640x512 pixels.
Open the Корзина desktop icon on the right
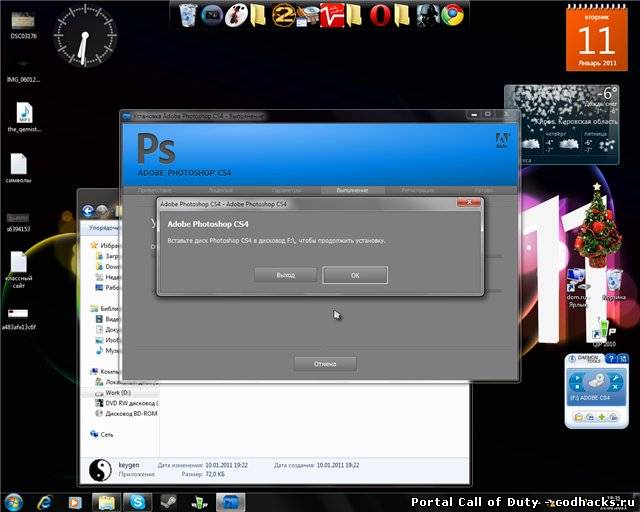pos(614,285)
